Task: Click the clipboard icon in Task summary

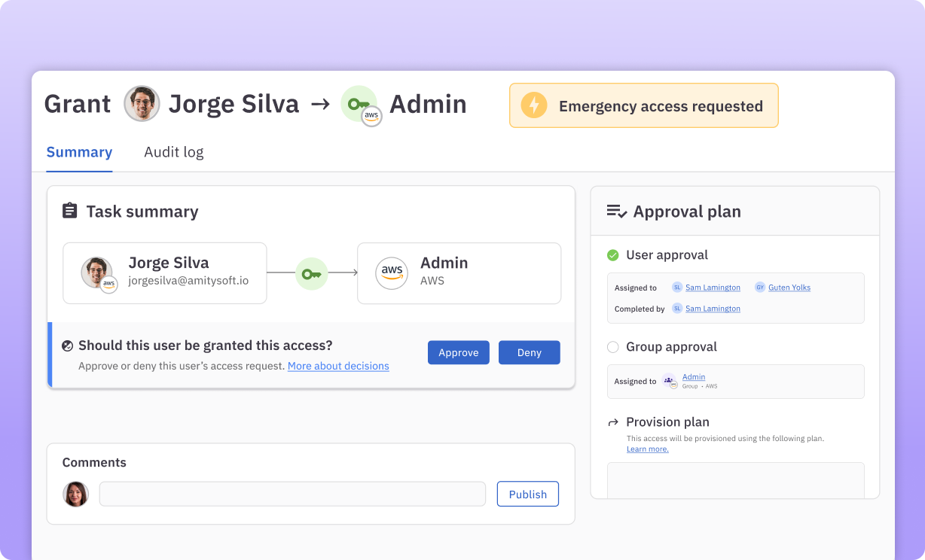Action: (70, 211)
